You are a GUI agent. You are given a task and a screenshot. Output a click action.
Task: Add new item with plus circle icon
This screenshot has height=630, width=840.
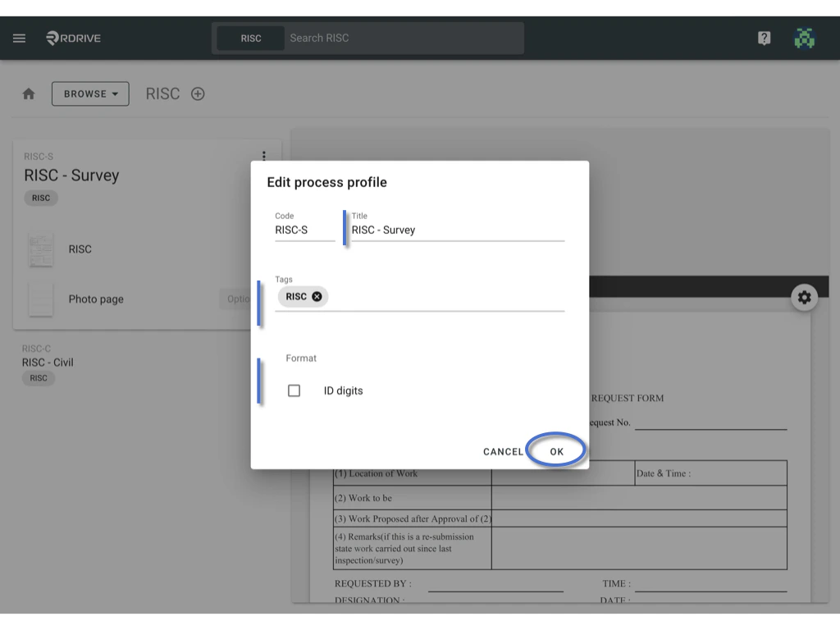point(198,94)
